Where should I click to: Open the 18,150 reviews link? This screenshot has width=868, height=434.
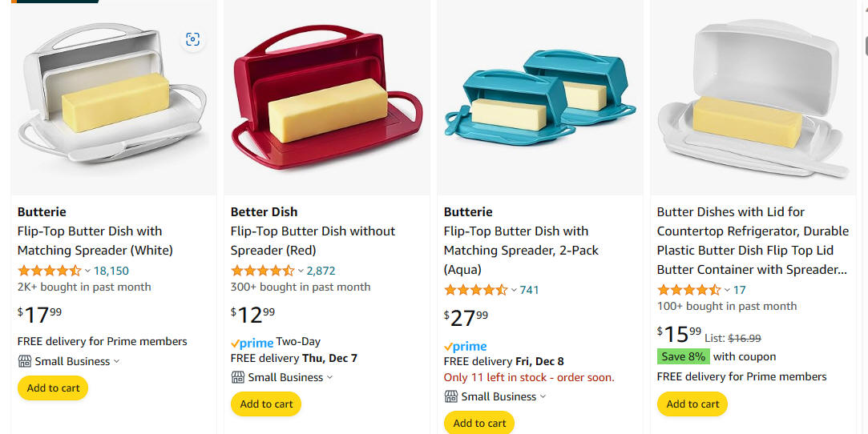pos(111,271)
